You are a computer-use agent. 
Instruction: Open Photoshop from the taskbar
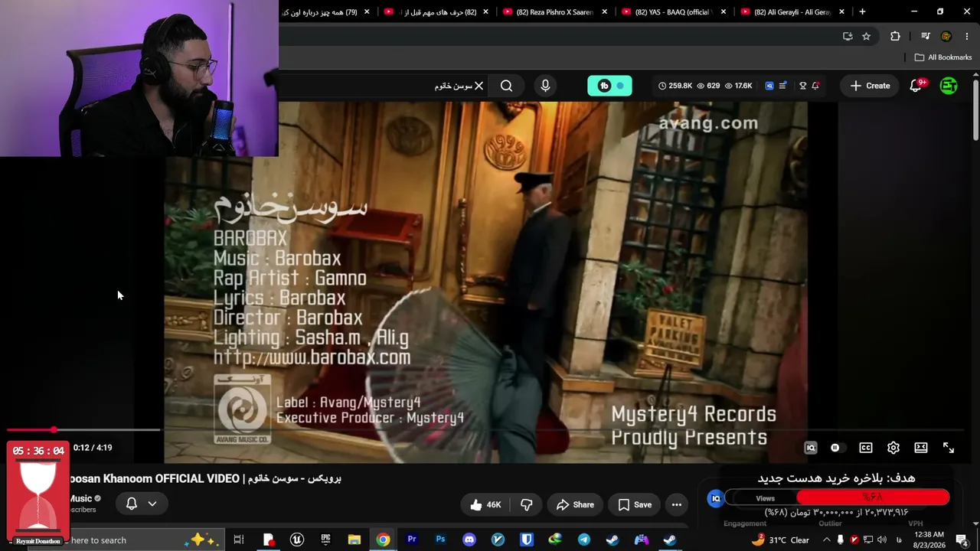pyautogui.click(x=440, y=540)
